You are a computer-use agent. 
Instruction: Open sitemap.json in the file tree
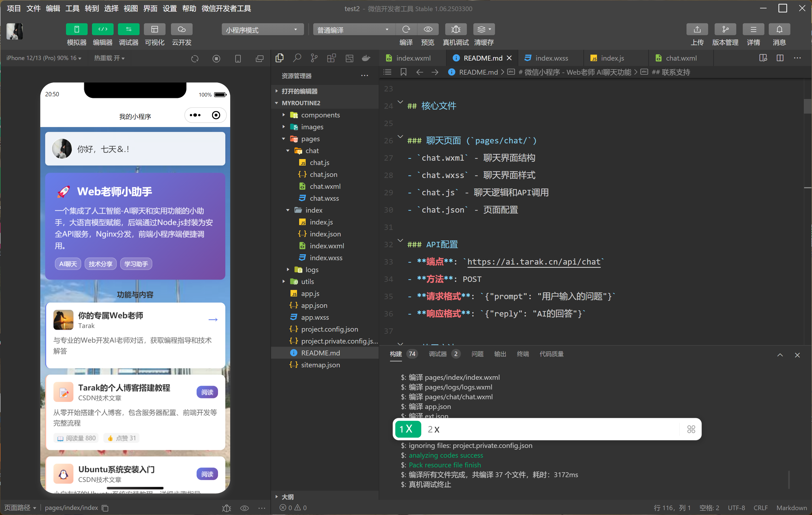click(320, 365)
